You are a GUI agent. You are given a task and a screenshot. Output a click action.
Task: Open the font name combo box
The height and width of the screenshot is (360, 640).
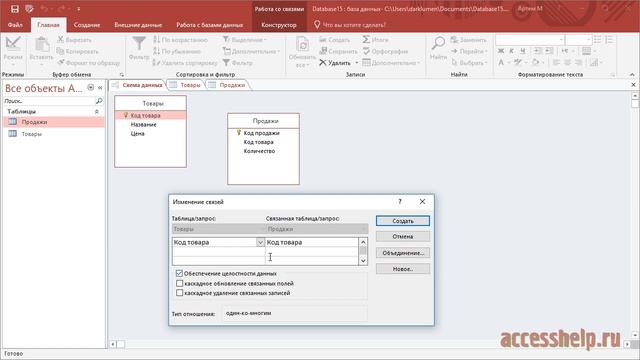pyautogui.click(x=530, y=40)
